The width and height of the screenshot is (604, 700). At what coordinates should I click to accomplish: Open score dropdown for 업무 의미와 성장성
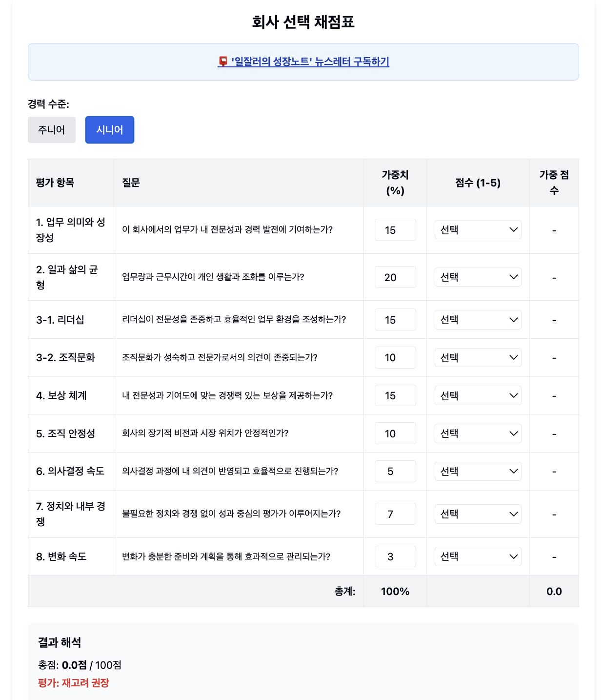tap(477, 229)
